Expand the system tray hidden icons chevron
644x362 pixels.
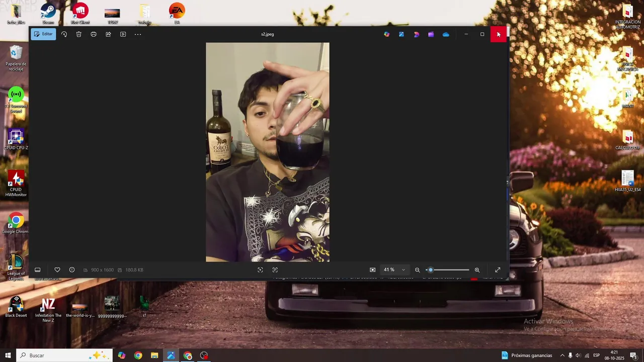point(562,355)
